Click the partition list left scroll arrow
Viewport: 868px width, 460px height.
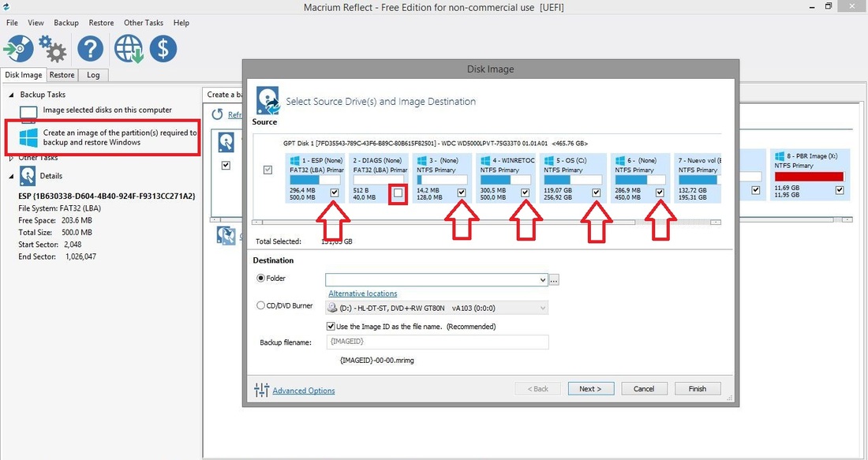pos(257,222)
